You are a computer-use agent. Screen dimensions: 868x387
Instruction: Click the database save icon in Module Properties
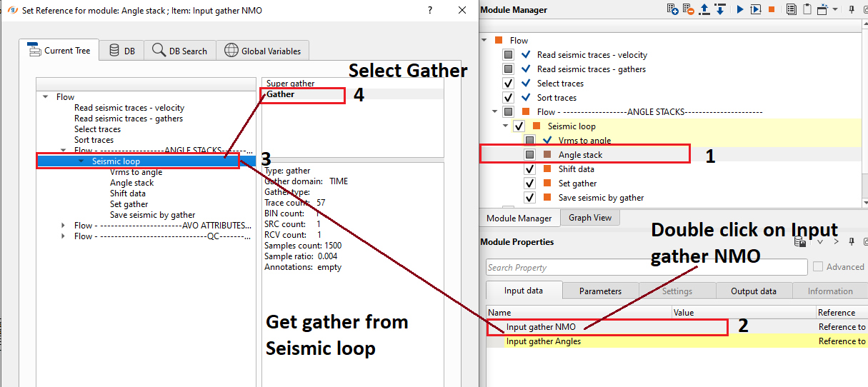[802, 242]
